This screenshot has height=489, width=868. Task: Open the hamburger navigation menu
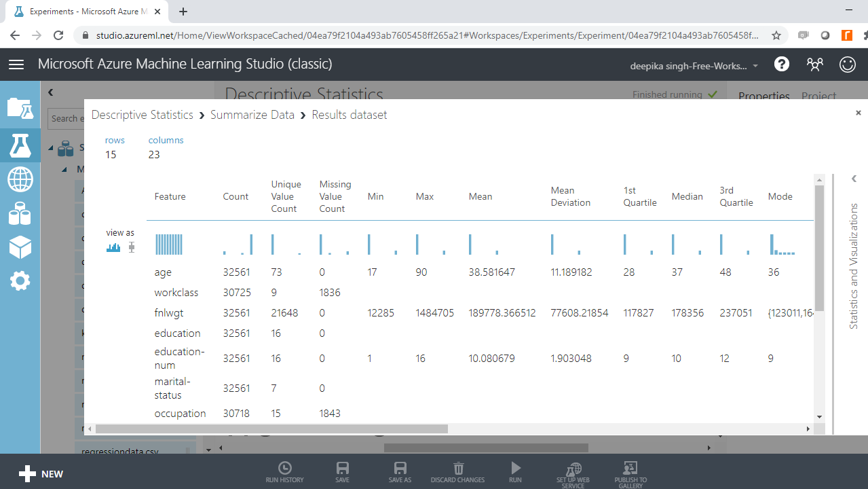[16, 65]
